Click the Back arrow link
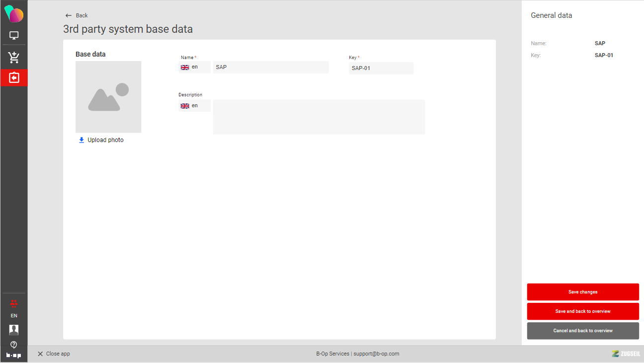The image size is (644, 363). click(77, 15)
